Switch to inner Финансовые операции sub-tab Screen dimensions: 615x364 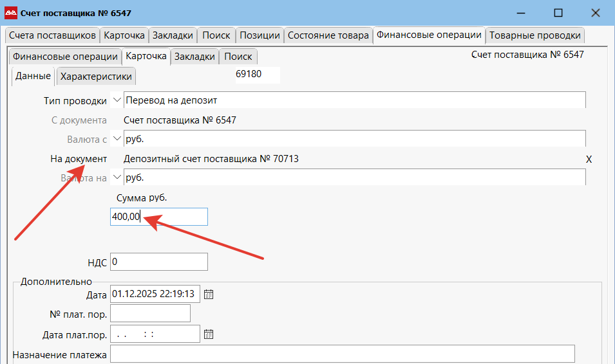tap(65, 57)
